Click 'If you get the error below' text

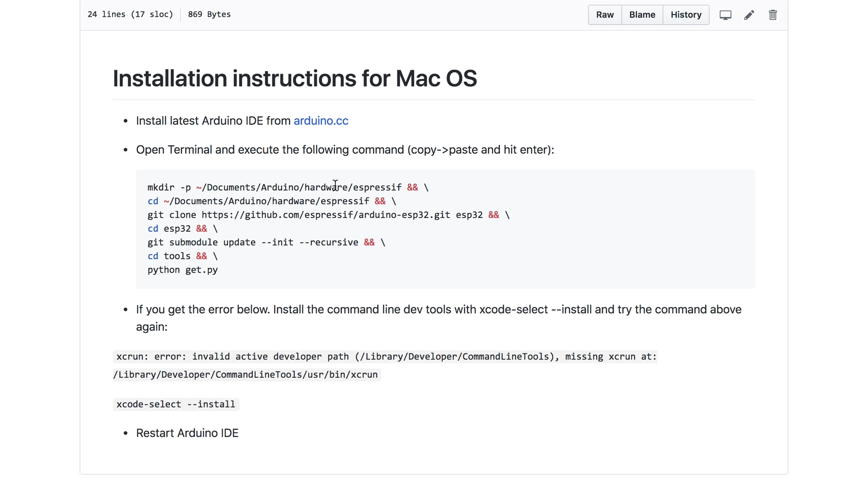click(x=439, y=318)
